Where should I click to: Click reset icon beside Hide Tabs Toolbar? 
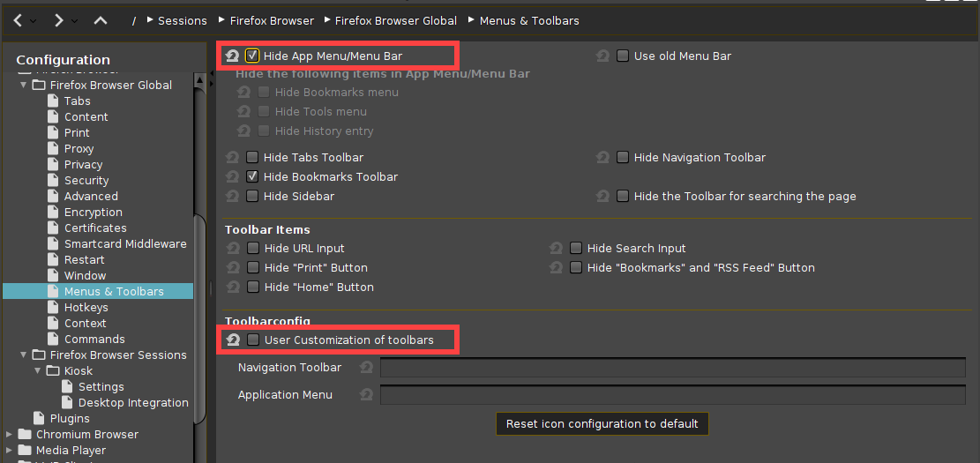pos(232,158)
